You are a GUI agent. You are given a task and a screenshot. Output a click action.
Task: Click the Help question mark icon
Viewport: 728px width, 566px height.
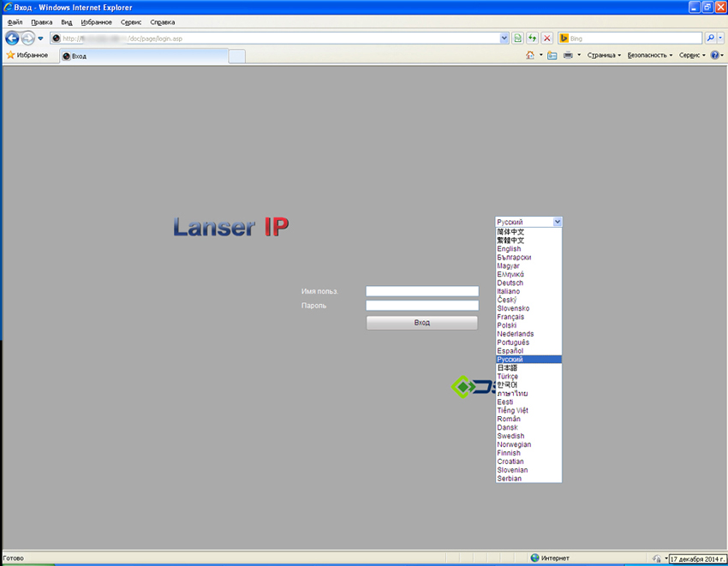714,56
